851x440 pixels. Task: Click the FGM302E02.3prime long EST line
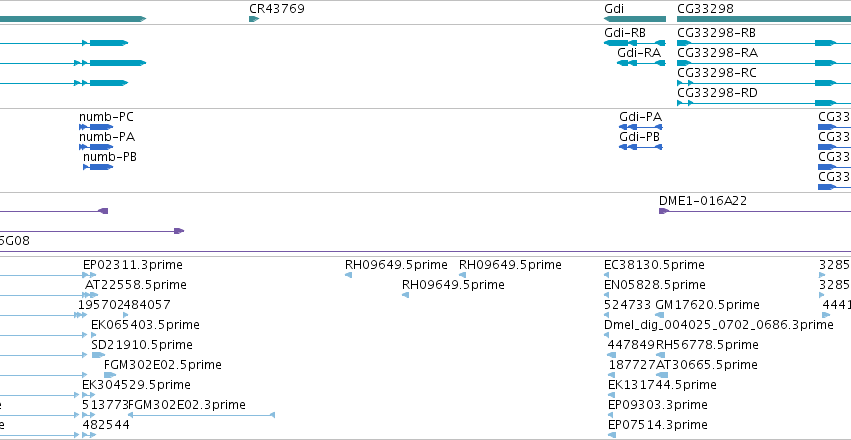[201, 415]
